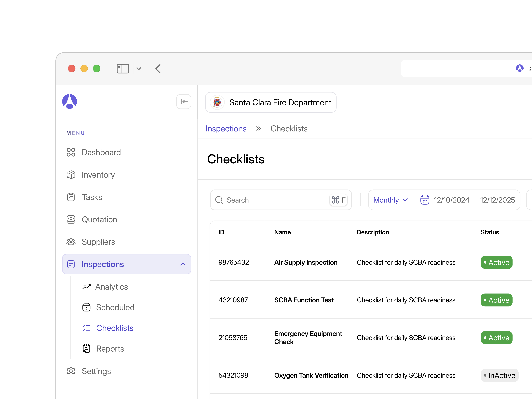This screenshot has width=532, height=399.
Task: Click the Suppliers people icon
Action: point(71,242)
